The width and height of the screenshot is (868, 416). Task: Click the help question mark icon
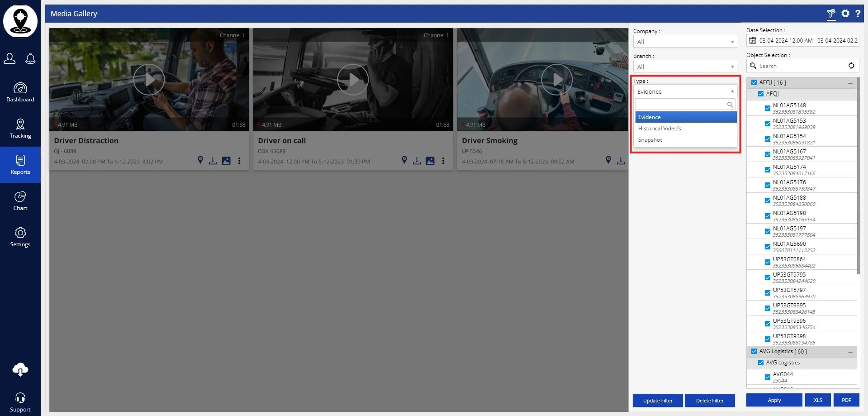(858, 14)
